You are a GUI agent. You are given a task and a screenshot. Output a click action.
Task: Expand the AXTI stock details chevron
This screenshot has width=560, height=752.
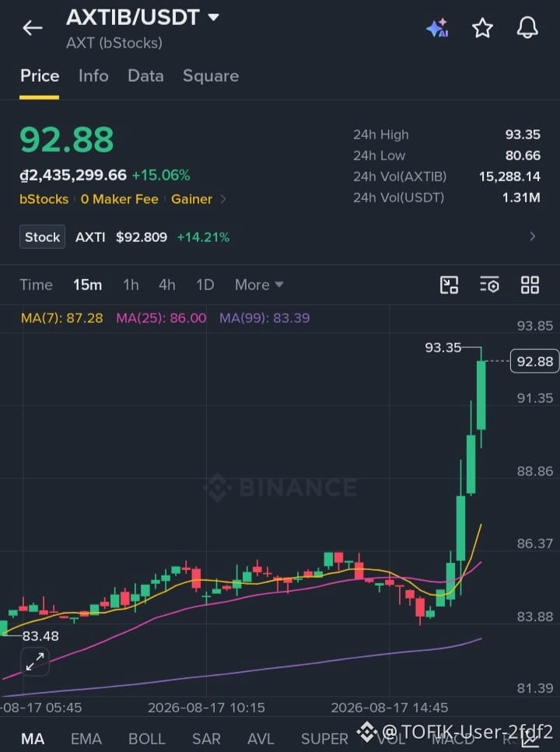pyautogui.click(x=532, y=236)
